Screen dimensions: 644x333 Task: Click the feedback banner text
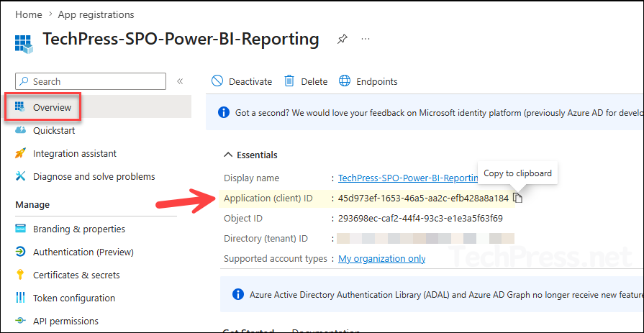[439, 112]
